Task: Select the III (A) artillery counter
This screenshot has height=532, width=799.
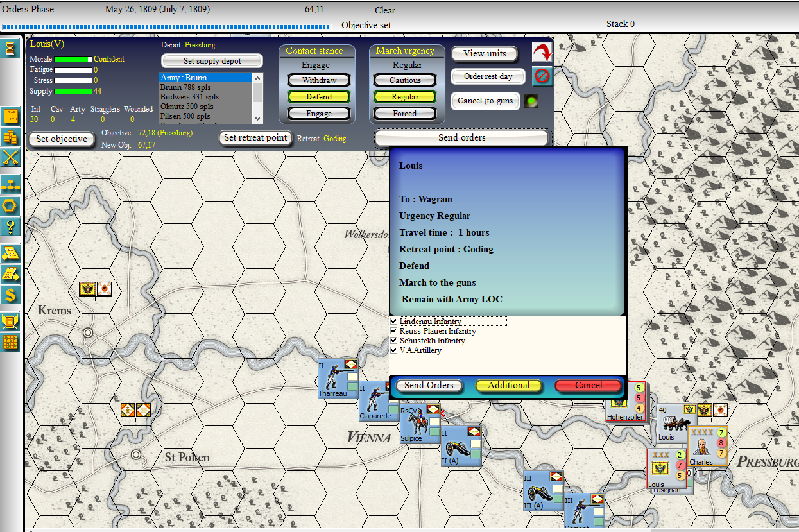Action: pos(543,492)
